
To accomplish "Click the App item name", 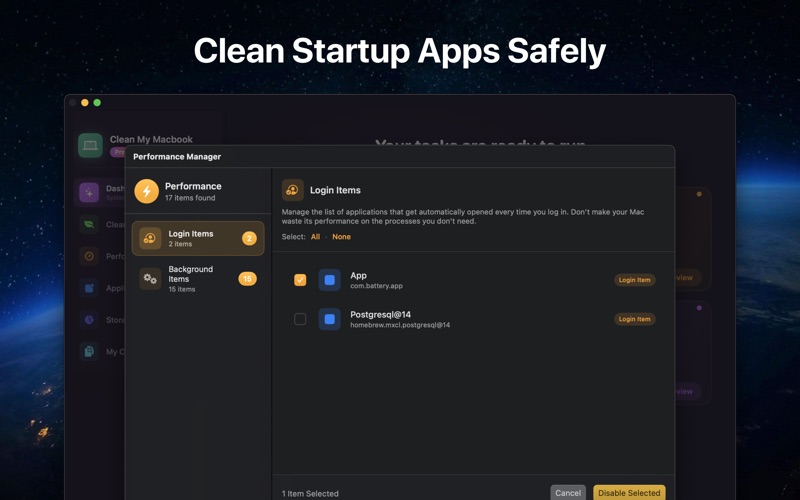I will (x=358, y=276).
